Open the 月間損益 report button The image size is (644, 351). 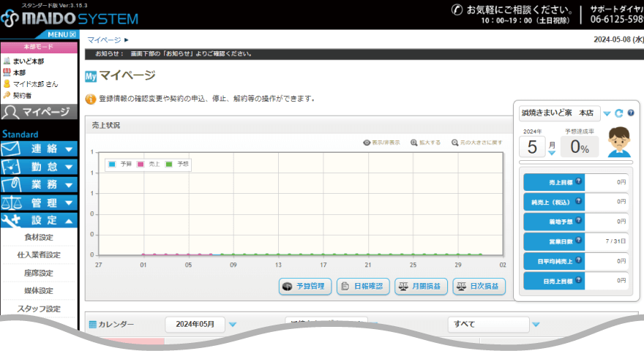tap(422, 287)
